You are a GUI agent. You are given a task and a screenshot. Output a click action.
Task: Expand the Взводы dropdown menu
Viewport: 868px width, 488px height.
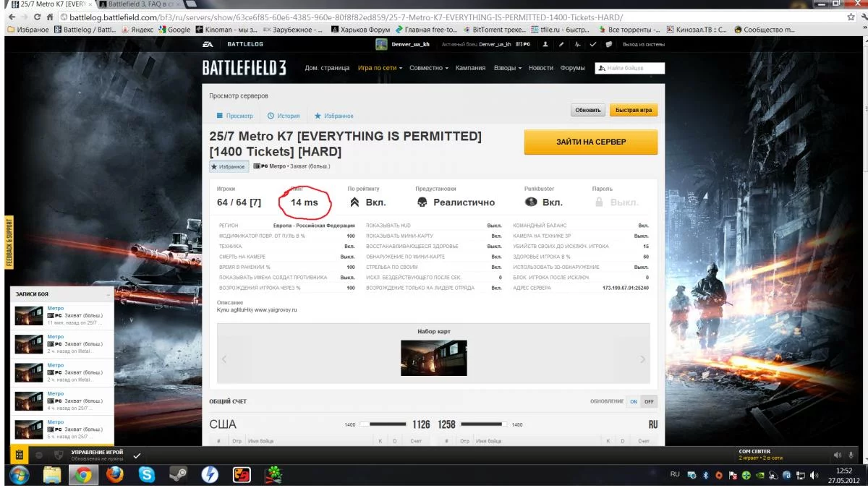(507, 68)
